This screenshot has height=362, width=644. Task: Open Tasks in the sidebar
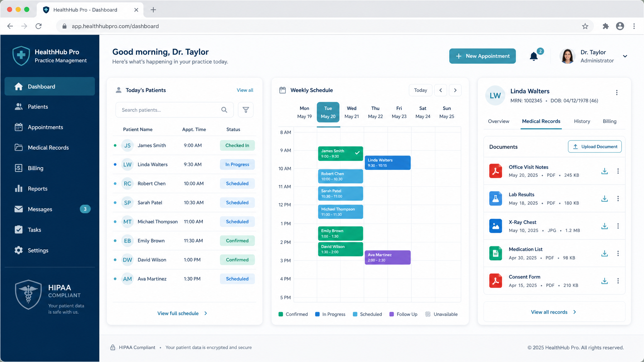click(x=50, y=230)
